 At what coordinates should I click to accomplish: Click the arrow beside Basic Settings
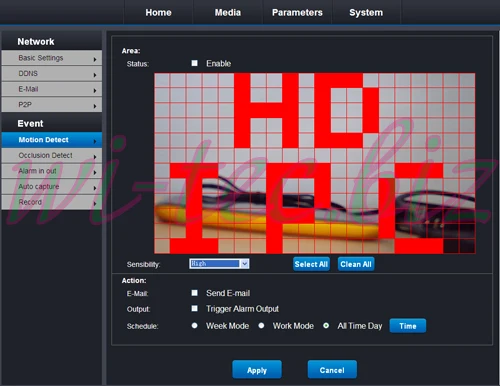[95, 59]
